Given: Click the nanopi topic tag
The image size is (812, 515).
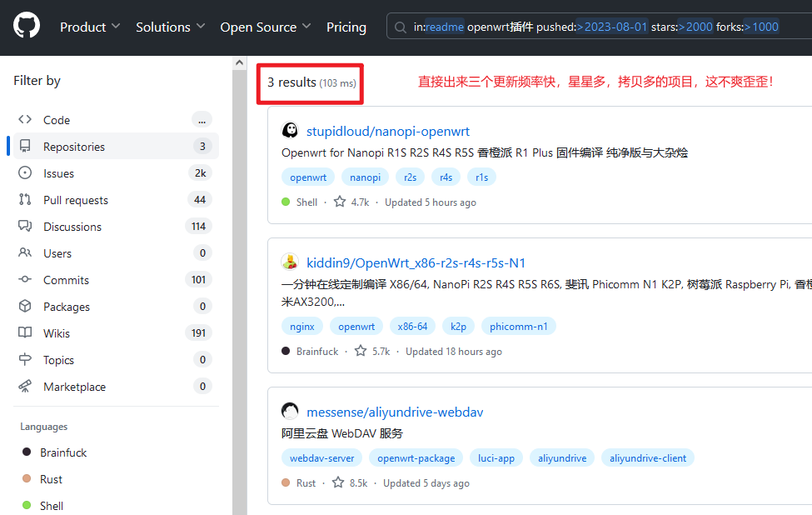Looking at the screenshot, I should click(x=365, y=177).
